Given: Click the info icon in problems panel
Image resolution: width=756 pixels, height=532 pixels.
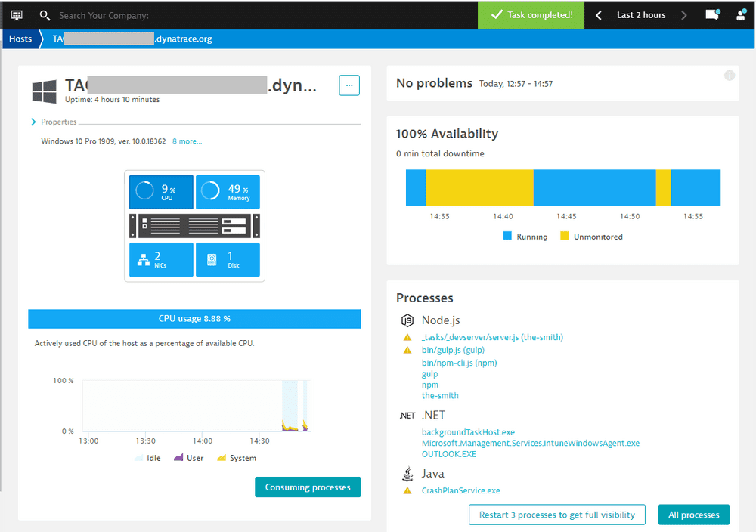Looking at the screenshot, I should click(x=730, y=76).
